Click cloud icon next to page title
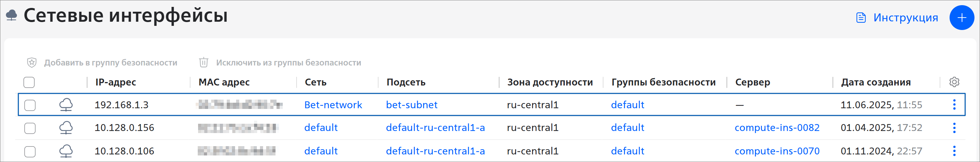 (x=12, y=15)
